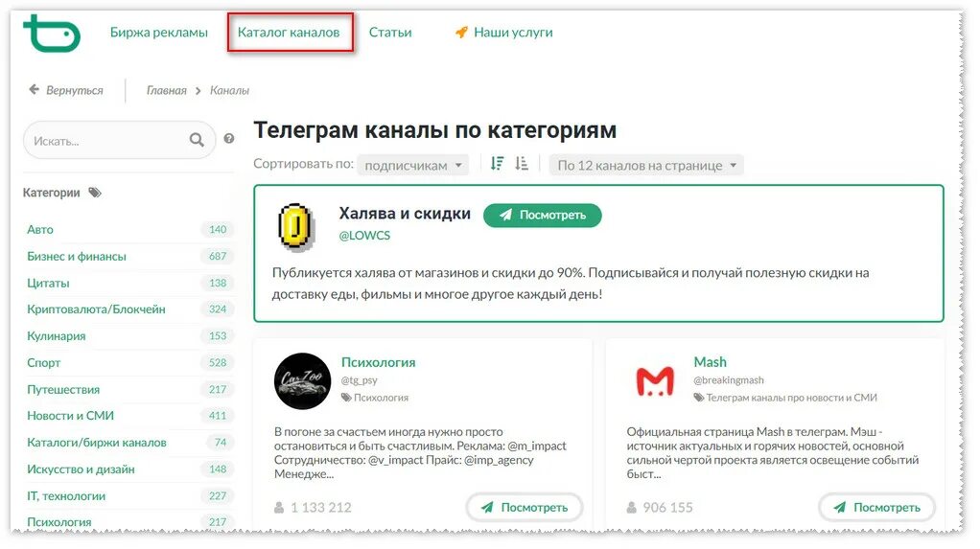Go to Биржа рекламы menu item

159,33
